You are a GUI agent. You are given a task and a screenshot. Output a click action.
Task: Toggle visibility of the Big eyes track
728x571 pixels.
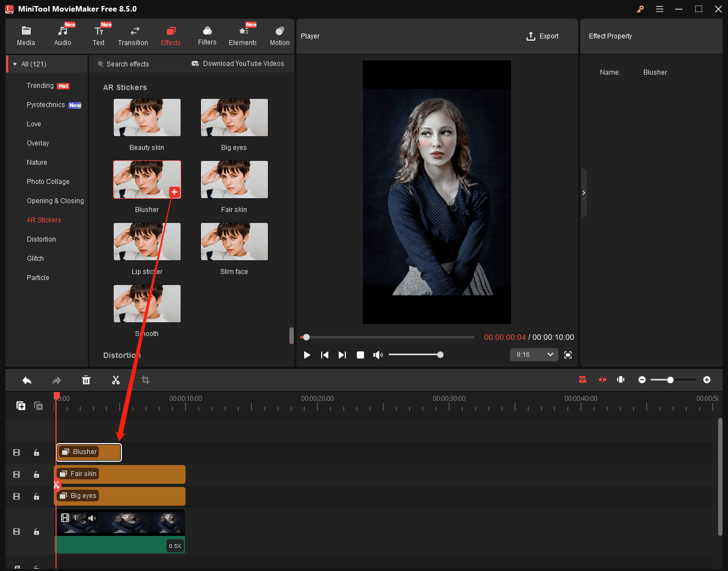16,496
